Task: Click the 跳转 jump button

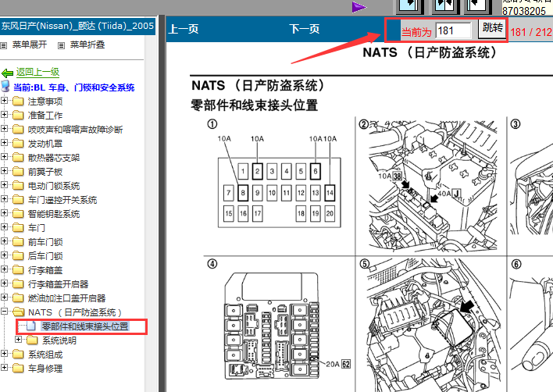Action: (x=493, y=28)
